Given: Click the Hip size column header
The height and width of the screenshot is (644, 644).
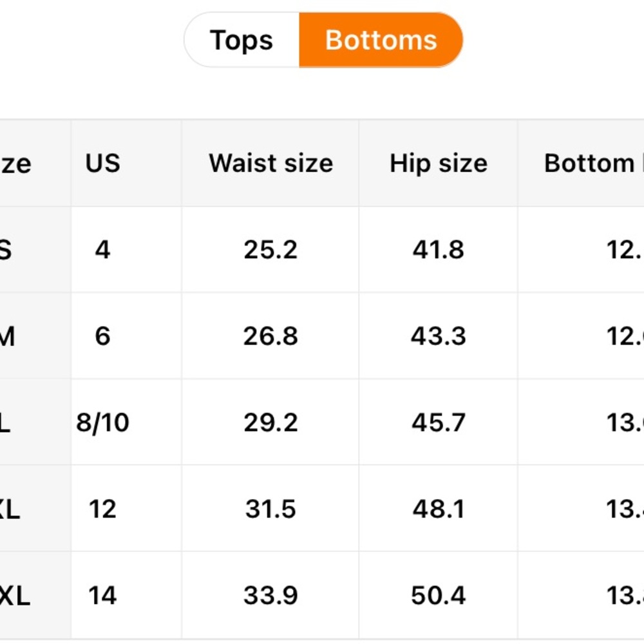Looking at the screenshot, I should [x=438, y=163].
